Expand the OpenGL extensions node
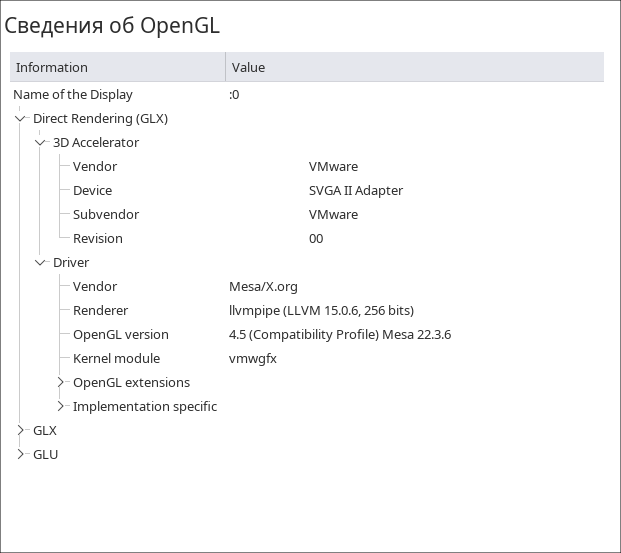The height and width of the screenshot is (553, 621). [x=61, y=383]
